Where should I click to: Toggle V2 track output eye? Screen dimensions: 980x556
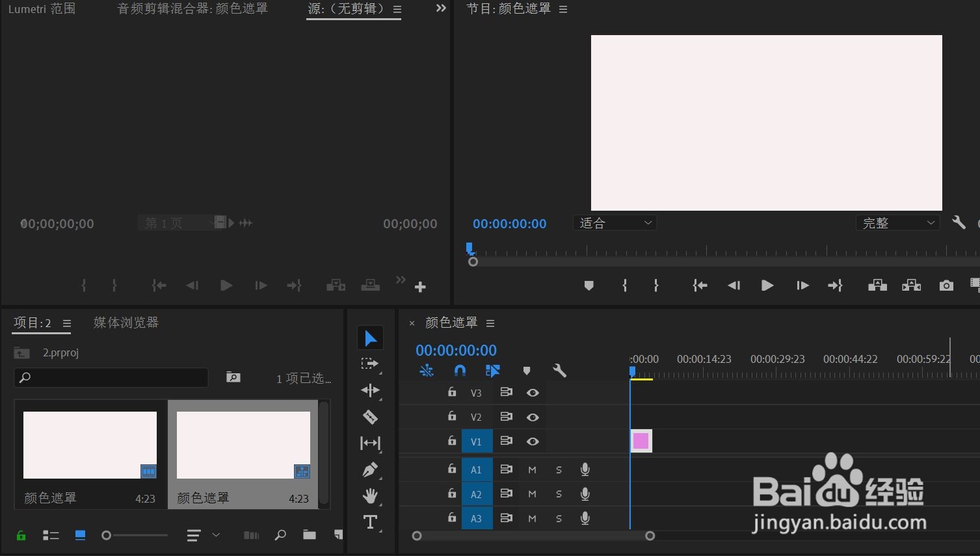[533, 417]
